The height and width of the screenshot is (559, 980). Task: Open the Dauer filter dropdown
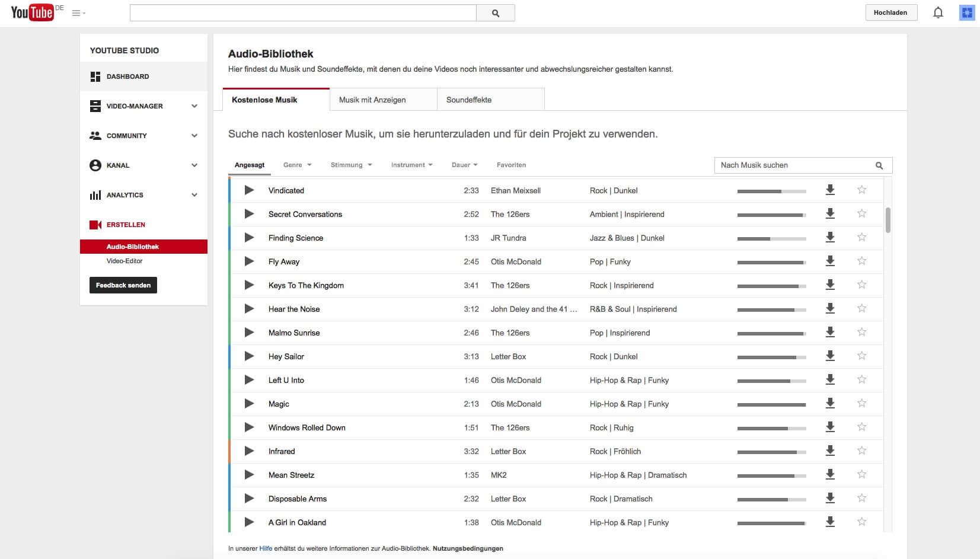(x=464, y=165)
